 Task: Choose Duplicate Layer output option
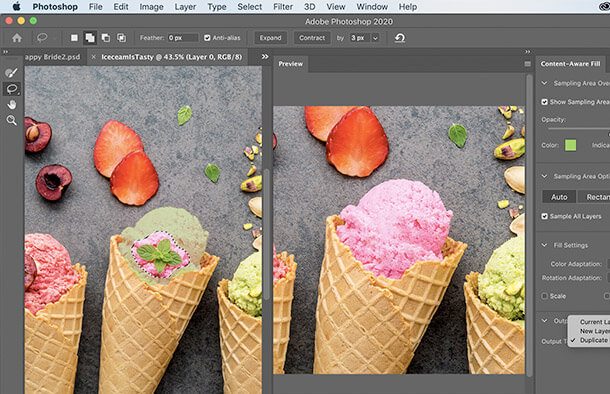tap(594, 340)
